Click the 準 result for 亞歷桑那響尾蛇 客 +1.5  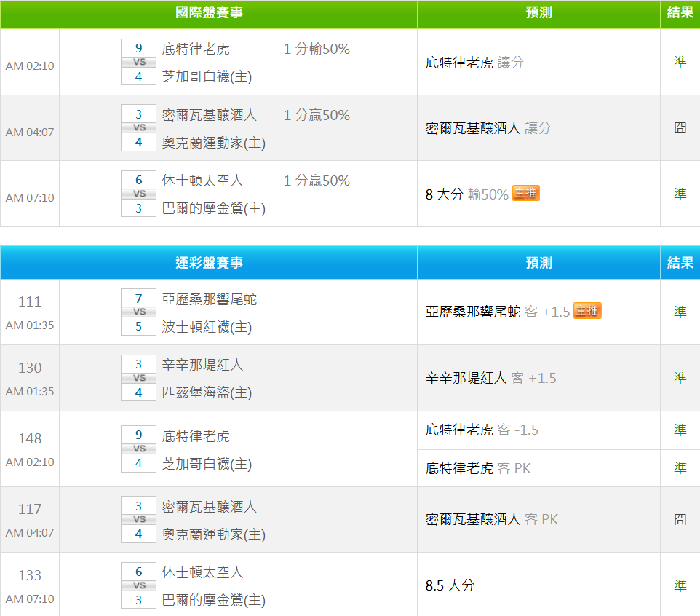pyautogui.click(x=680, y=312)
